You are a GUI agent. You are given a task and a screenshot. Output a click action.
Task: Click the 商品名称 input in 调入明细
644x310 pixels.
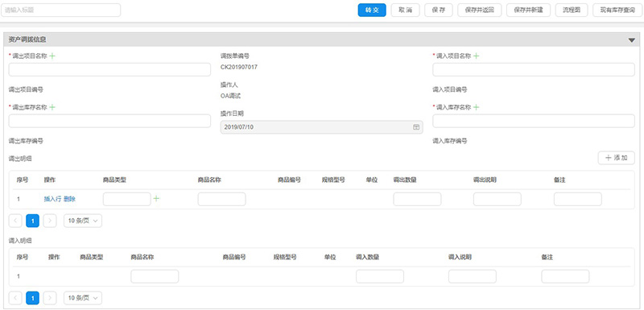(155, 276)
